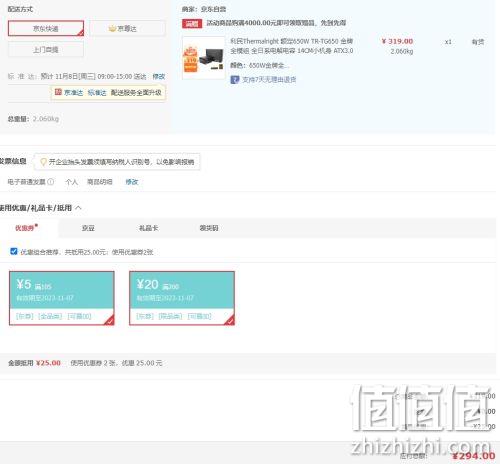
Task: Switch to the 礼品卡 tab
Action: click(148, 228)
